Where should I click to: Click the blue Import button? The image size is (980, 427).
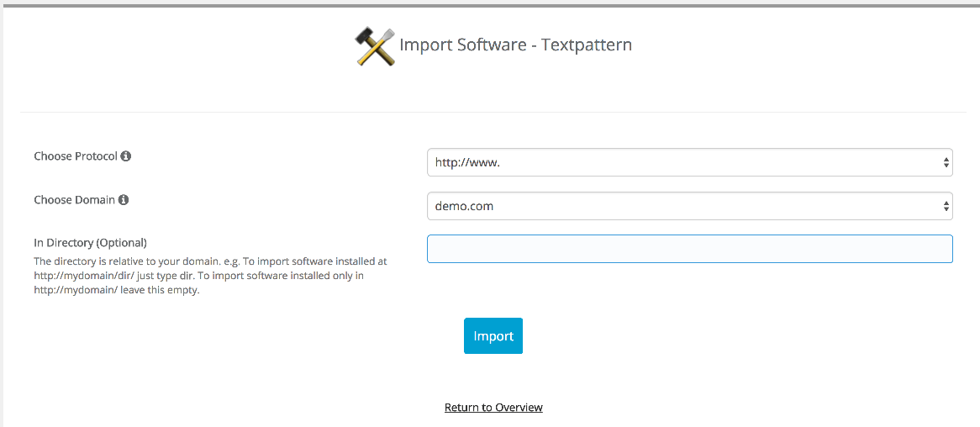click(493, 335)
